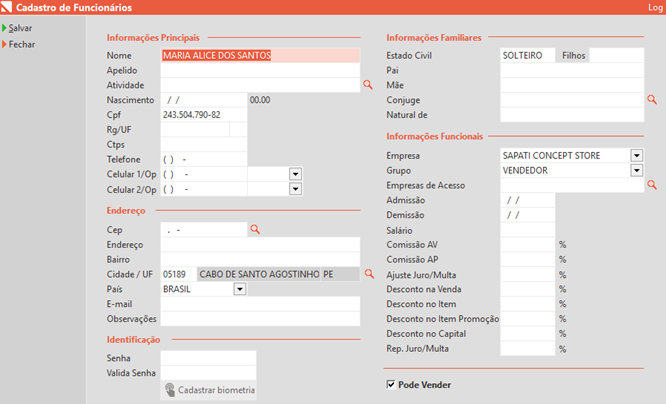Screen dimensions: 666x404
Task: Click the Celular 2 number field
Action: (203, 189)
